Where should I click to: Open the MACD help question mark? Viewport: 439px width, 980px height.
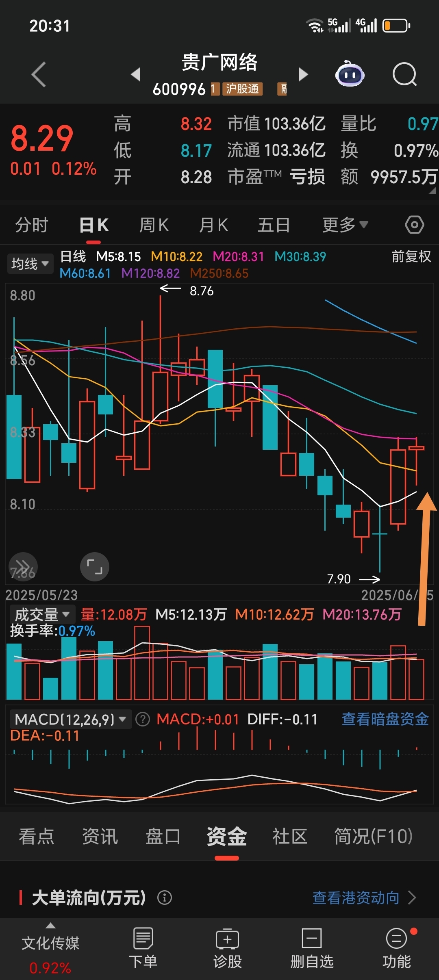(142, 719)
